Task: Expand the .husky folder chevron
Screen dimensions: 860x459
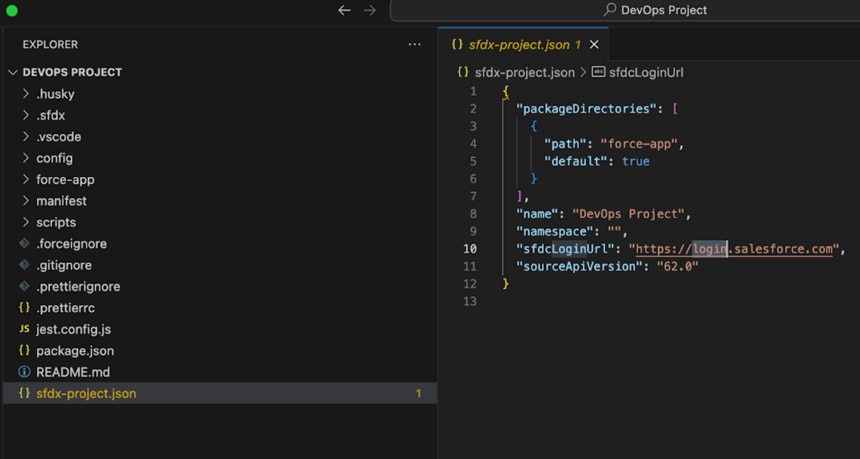Action: (26, 94)
